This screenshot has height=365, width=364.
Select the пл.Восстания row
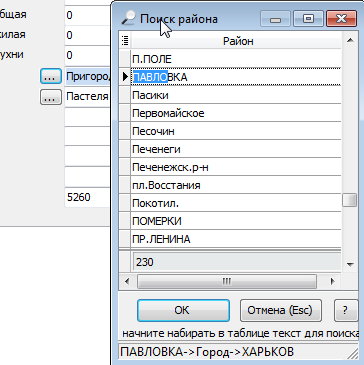click(236, 185)
